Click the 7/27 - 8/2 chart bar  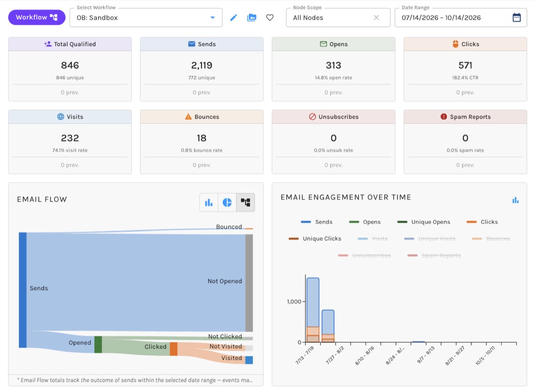328,326
